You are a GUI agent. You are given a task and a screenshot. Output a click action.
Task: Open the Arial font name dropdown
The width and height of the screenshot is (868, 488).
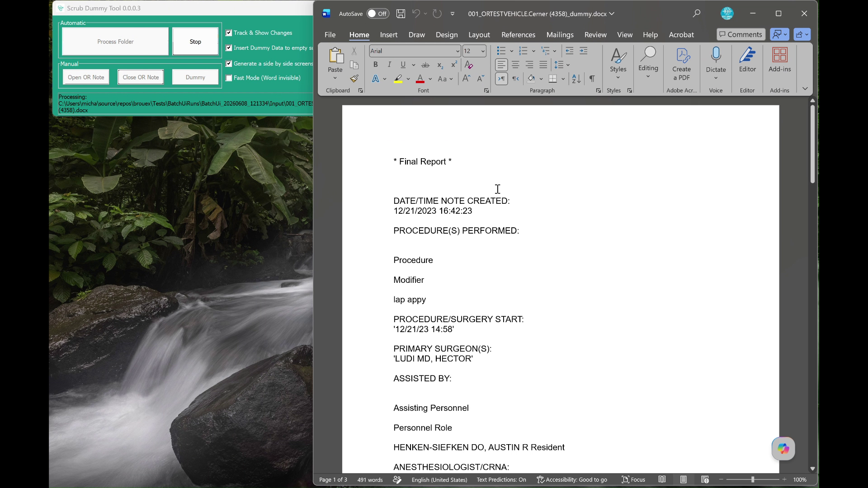[457, 51]
